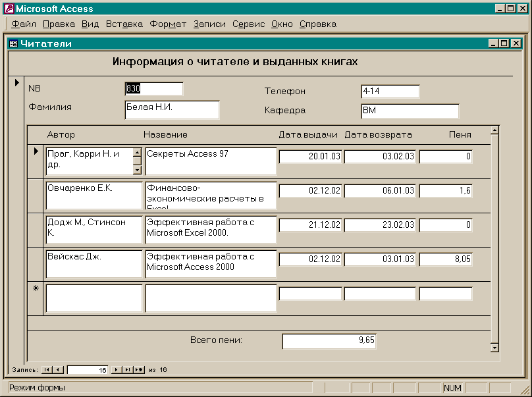The height and width of the screenshot is (397, 532).
Task: Go to first record navigation button
Action: click(x=47, y=369)
